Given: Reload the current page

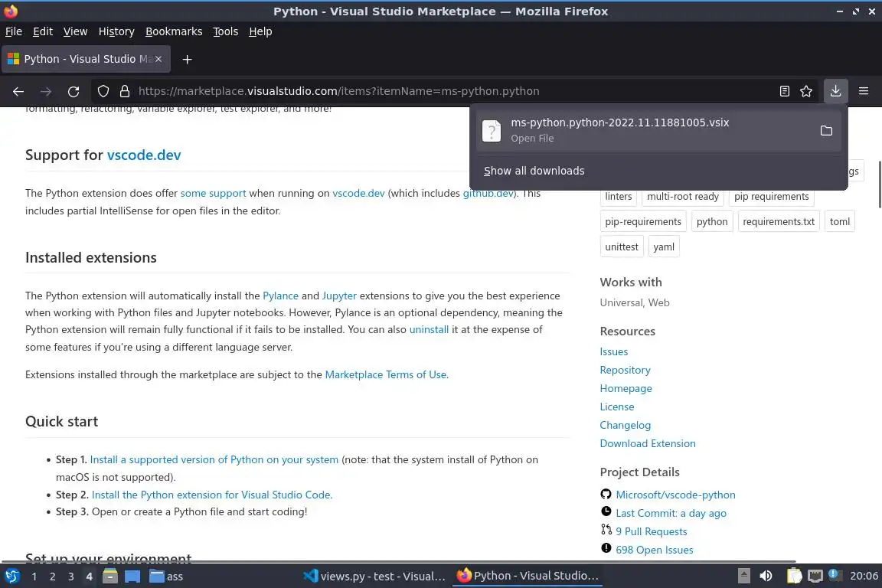Looking at the screenshot, I should pos(73,91).
